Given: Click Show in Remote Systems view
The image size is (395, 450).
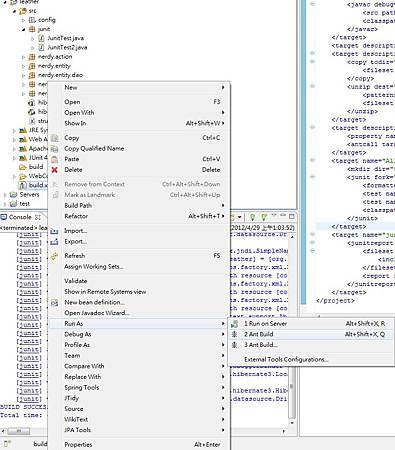Looking at the screenshot, I should point(139,292).
